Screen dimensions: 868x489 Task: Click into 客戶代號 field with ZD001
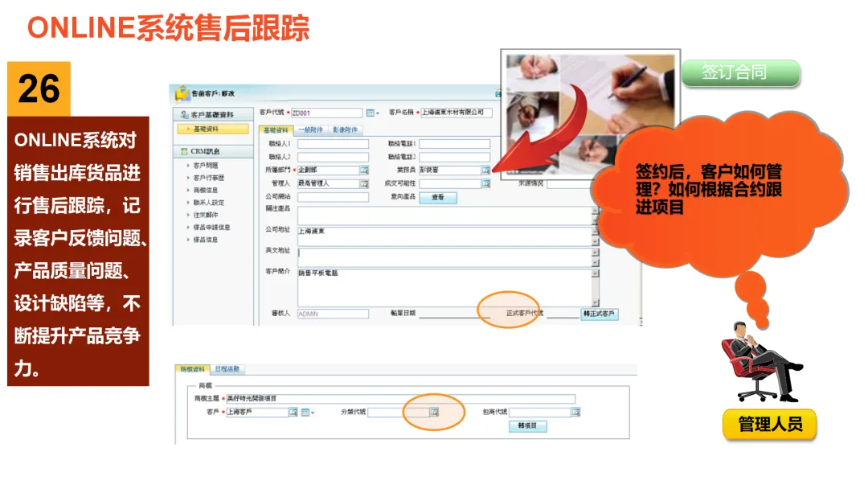(x=326, y=113)
